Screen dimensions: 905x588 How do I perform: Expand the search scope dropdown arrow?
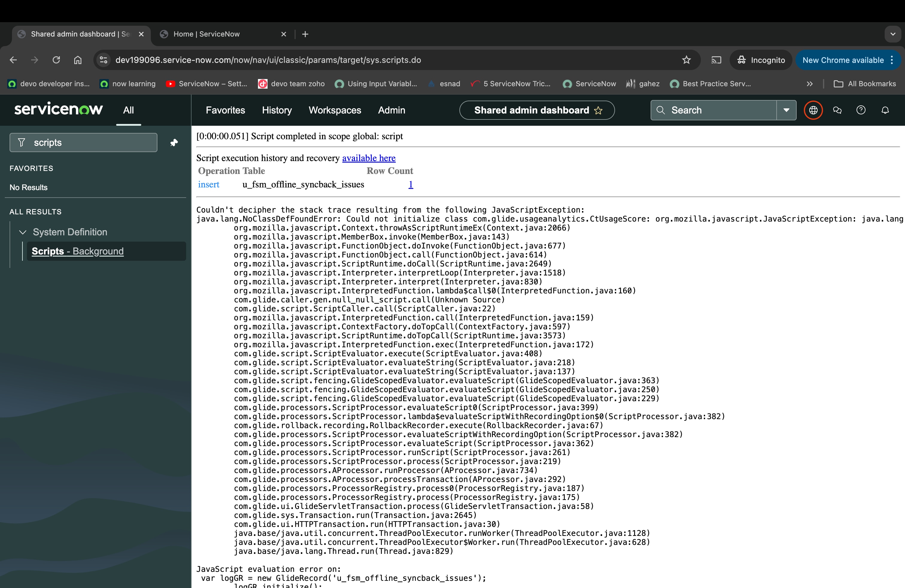(786, 110)
